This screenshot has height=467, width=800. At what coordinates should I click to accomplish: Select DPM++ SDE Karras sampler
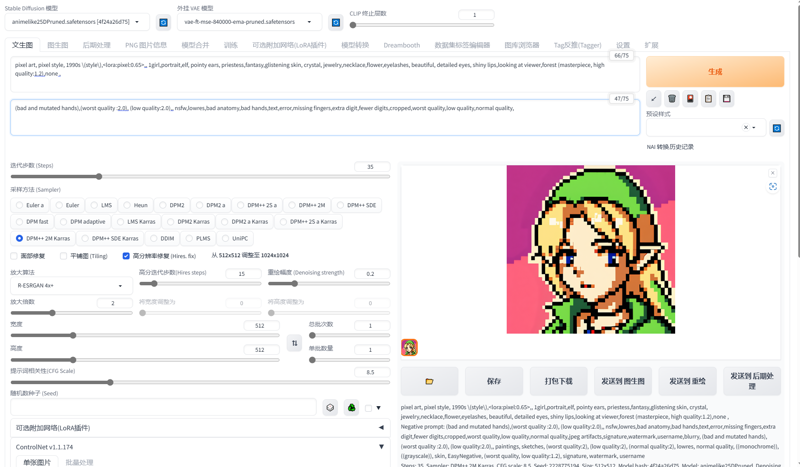pyautogui.click(x=110, y=238)
